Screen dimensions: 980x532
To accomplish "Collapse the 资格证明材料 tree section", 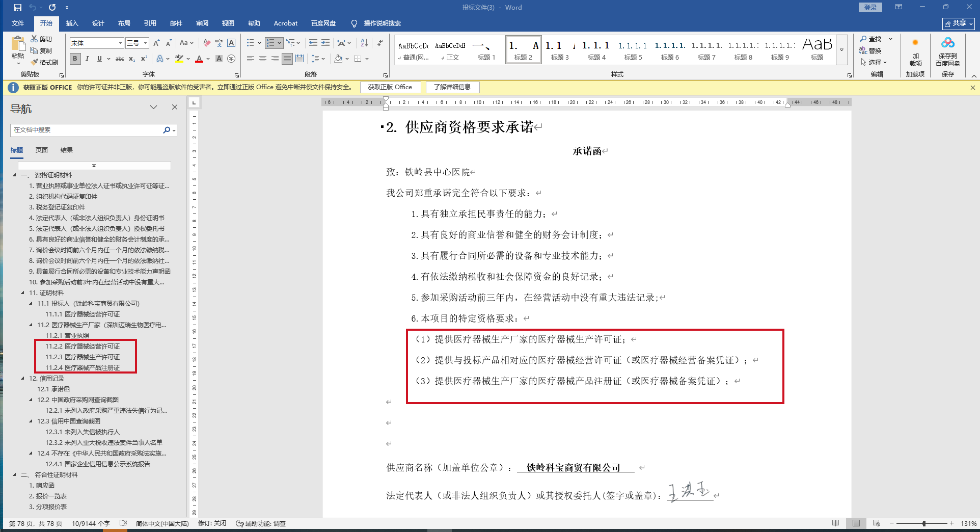I will pyautogui.click(x=14, y=175).
